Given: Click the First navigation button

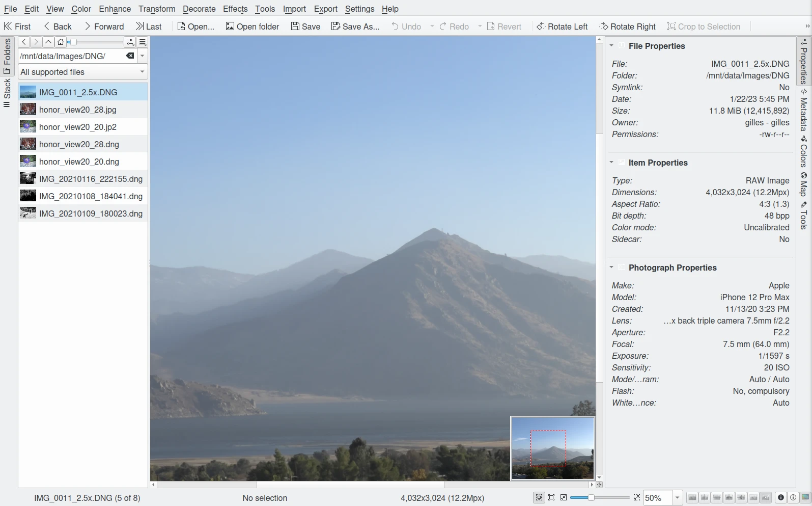Looking at the screenshot, I should point(17,26).
